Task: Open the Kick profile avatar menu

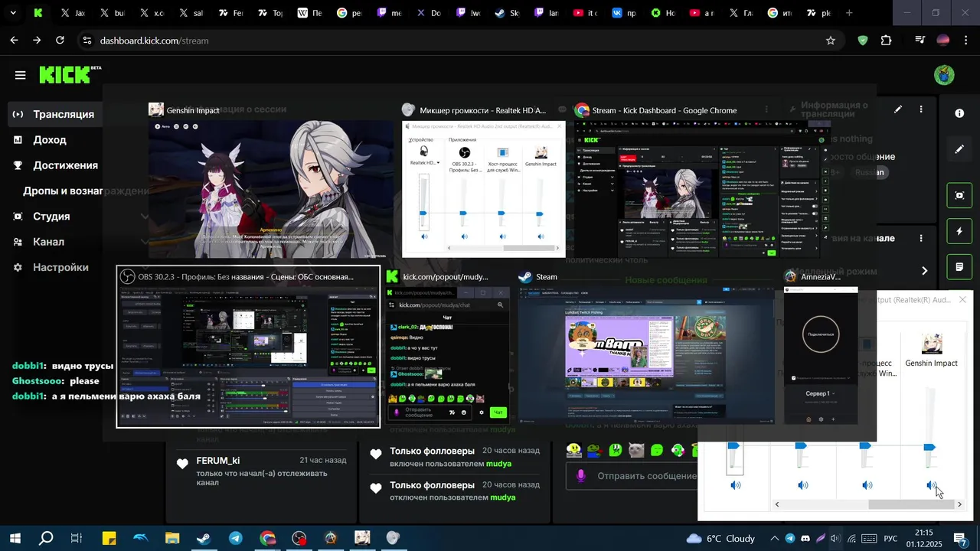Action: coord(945,75)
